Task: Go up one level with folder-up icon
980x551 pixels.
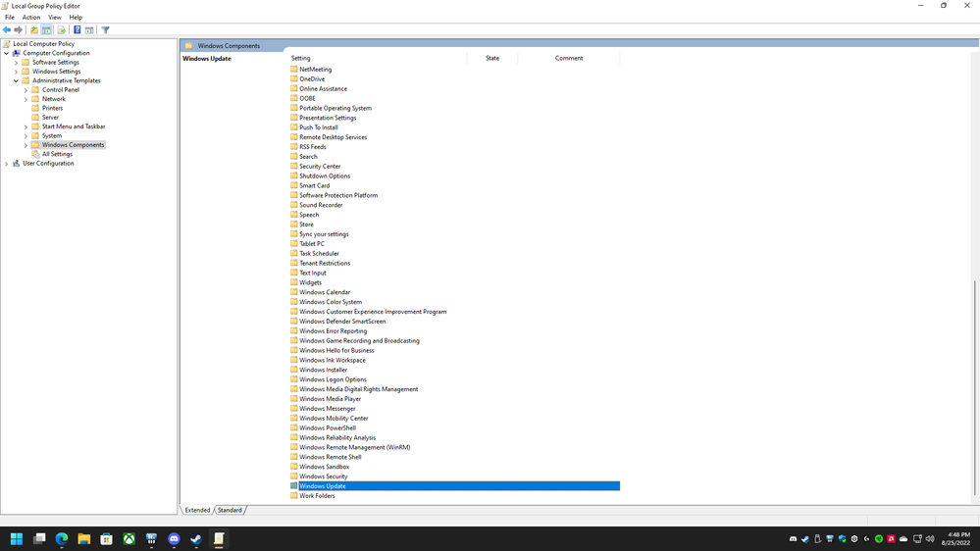Action: 33,30
